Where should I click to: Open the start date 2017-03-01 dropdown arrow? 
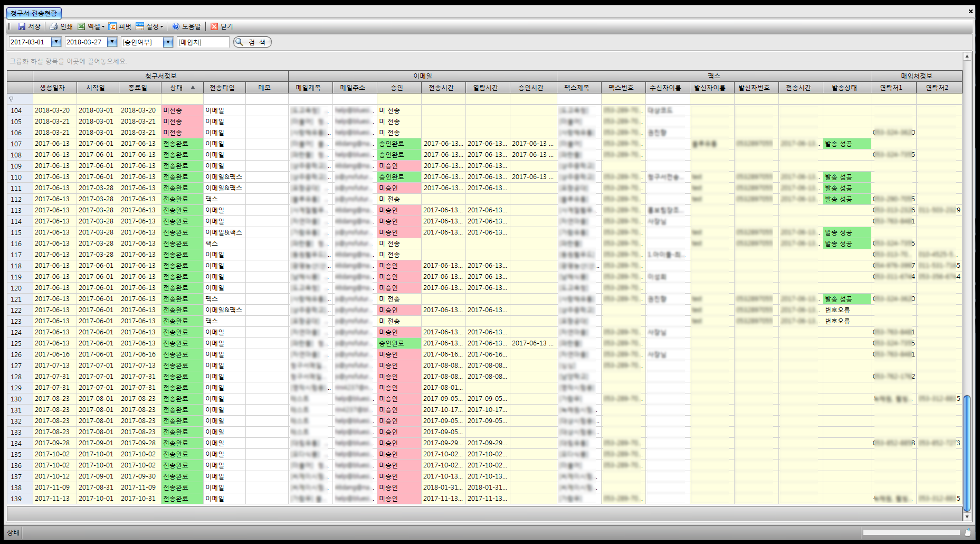pyautogui.click(x=56, y=42)
